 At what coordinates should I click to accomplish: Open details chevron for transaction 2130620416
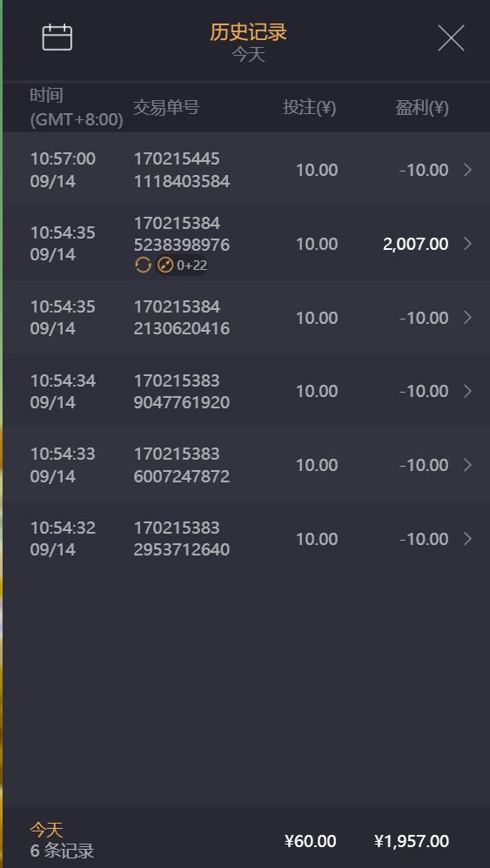coord(468,317)
